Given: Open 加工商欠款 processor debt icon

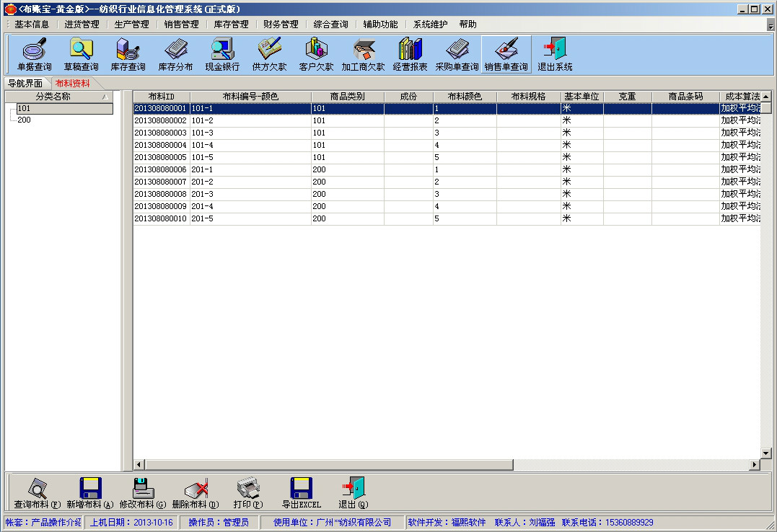Looking at the screenshot, I should tap(363, 55).
